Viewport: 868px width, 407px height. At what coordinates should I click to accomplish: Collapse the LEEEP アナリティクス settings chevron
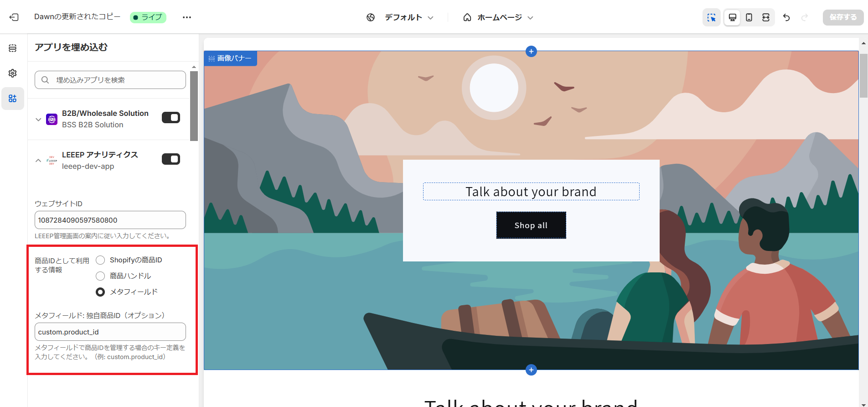click(38, 161)
